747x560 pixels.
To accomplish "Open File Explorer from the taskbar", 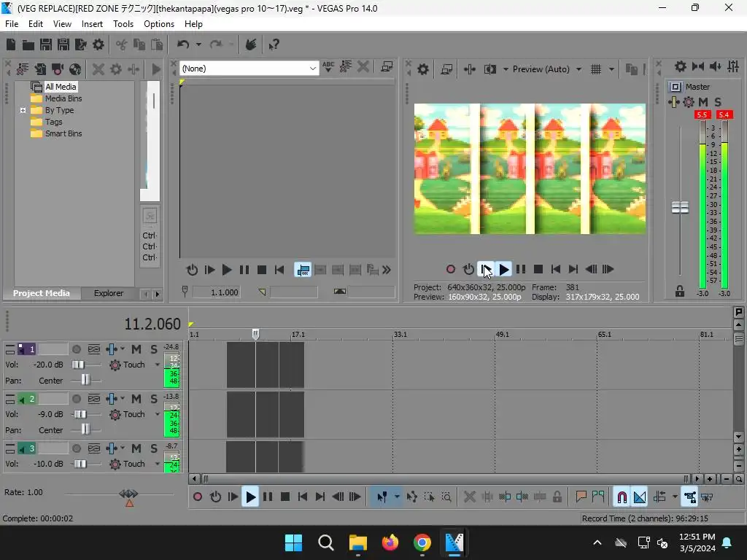I will pyautogui.click(x=357, y=542).
